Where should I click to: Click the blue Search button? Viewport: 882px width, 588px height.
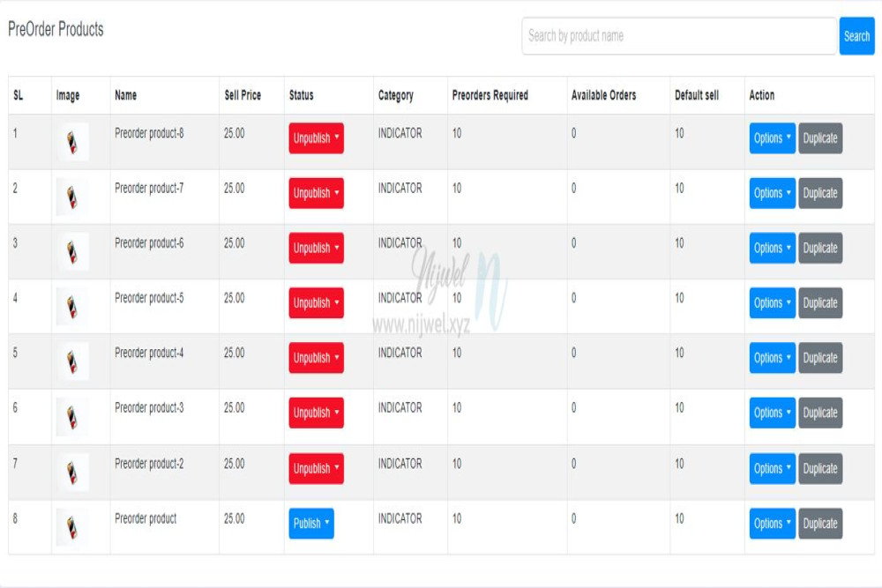click(856, 36)
